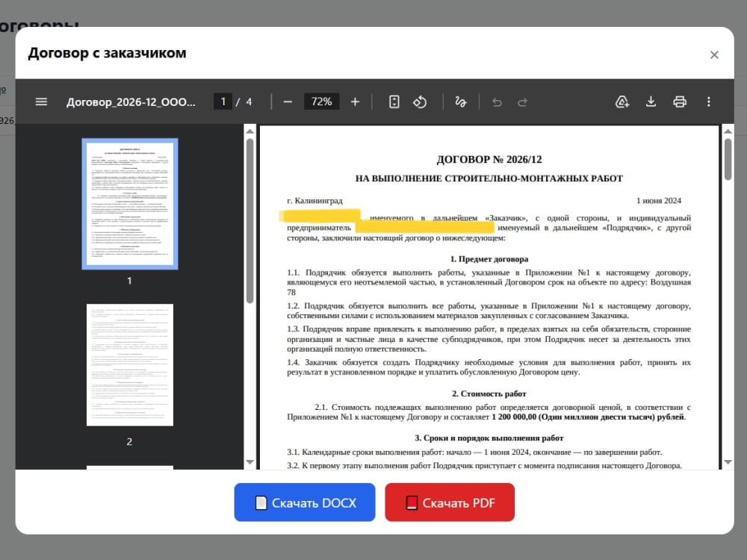Click the page number input field
The height and width of the screenshot is (560, 747).
223,102
